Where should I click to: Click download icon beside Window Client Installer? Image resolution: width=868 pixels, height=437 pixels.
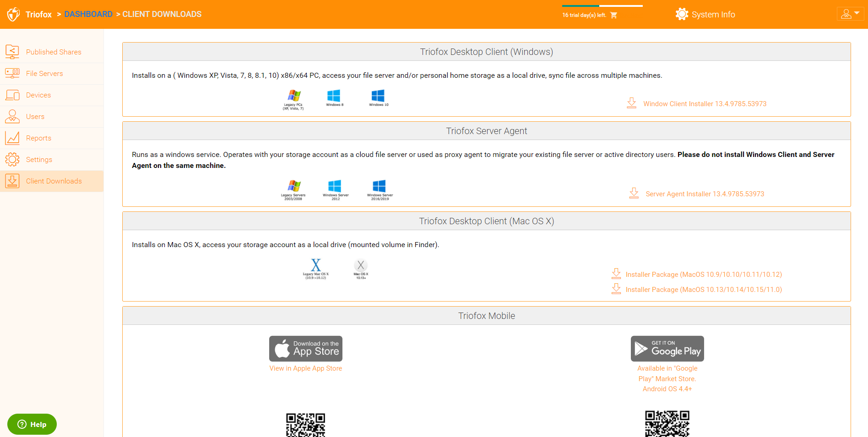(632, 103)
